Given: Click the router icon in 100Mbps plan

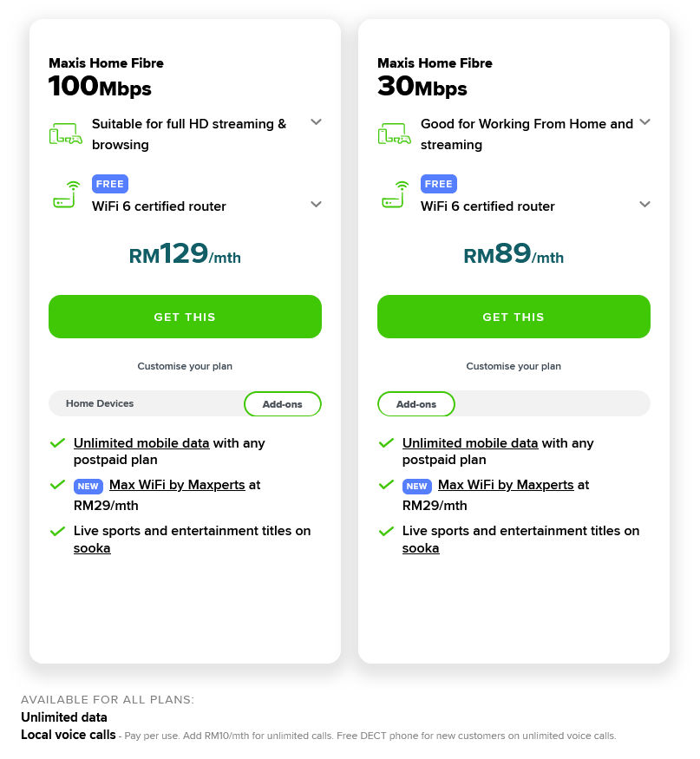Looking at the screenshot, I should click(66, 194).
